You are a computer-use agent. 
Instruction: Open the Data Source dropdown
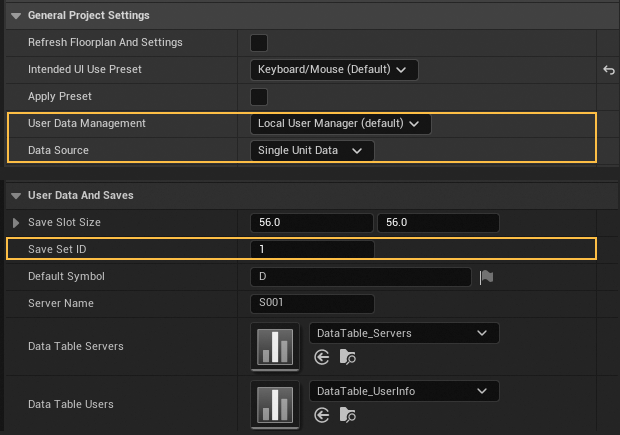click(x=311, y=151)
